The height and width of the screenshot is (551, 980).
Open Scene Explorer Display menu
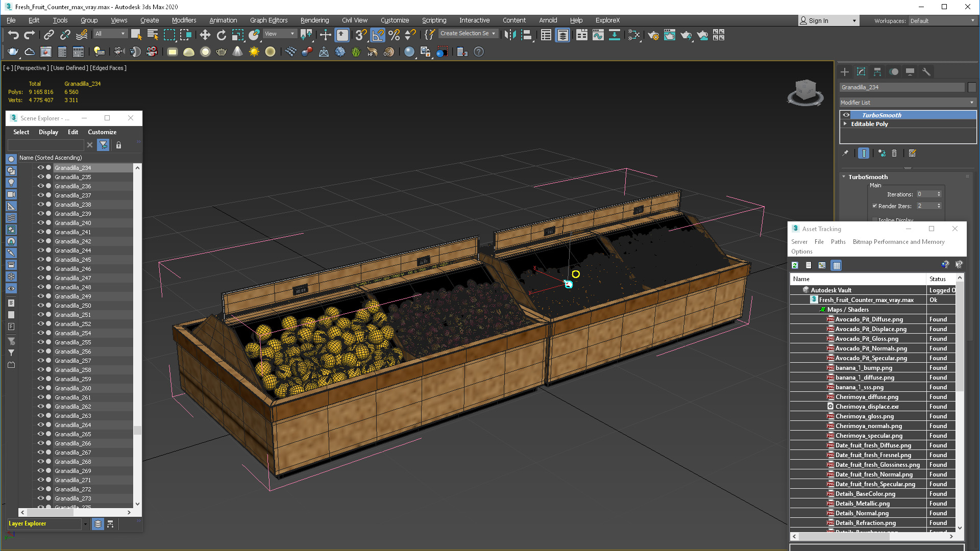click(x=48, y=132)
